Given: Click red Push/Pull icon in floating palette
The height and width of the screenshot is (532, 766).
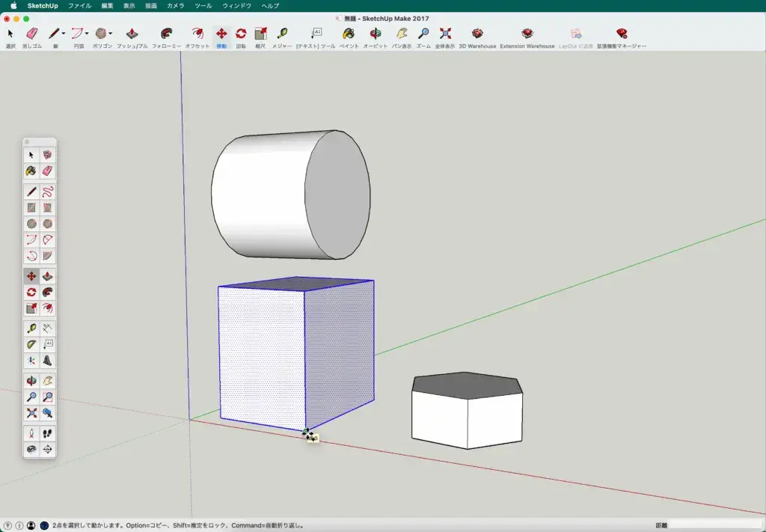Looking at the screenshot, I should pyautogui.click(x=47, y=277).
